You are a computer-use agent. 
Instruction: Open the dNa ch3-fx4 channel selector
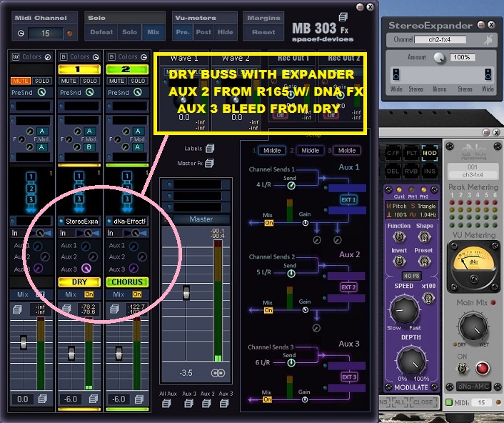pyautogui.click(x=473, y=174)
